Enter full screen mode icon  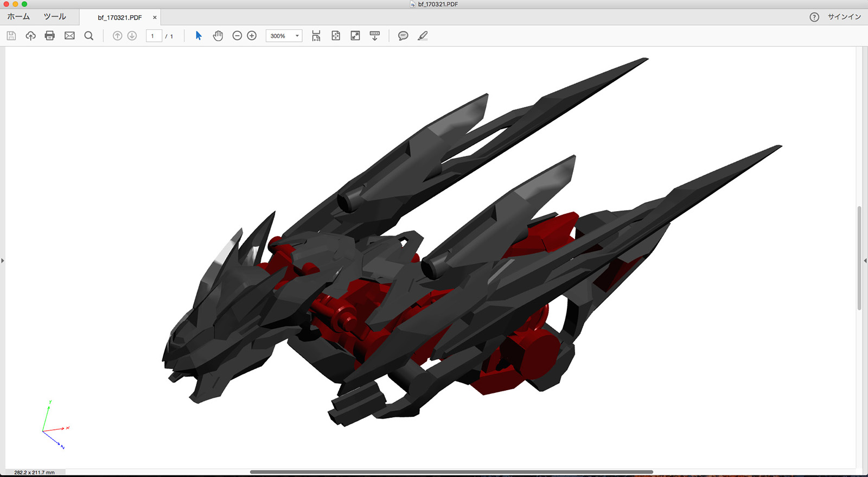[x=355, y=36]
